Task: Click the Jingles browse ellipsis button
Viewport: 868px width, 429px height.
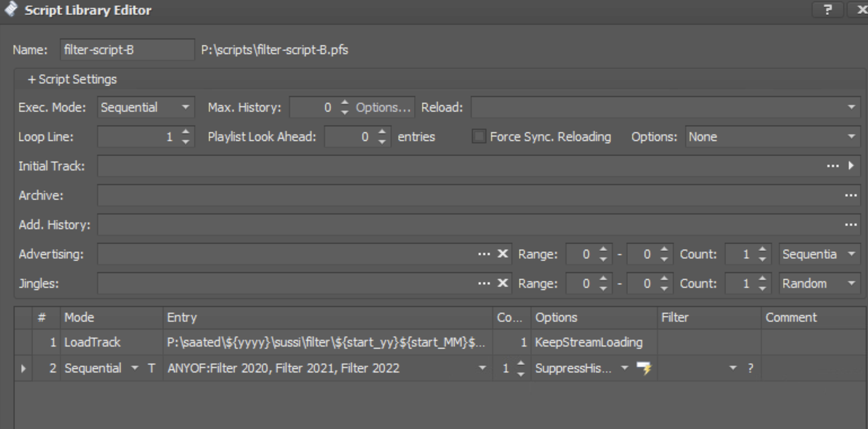Action: [x=484, y=283]
